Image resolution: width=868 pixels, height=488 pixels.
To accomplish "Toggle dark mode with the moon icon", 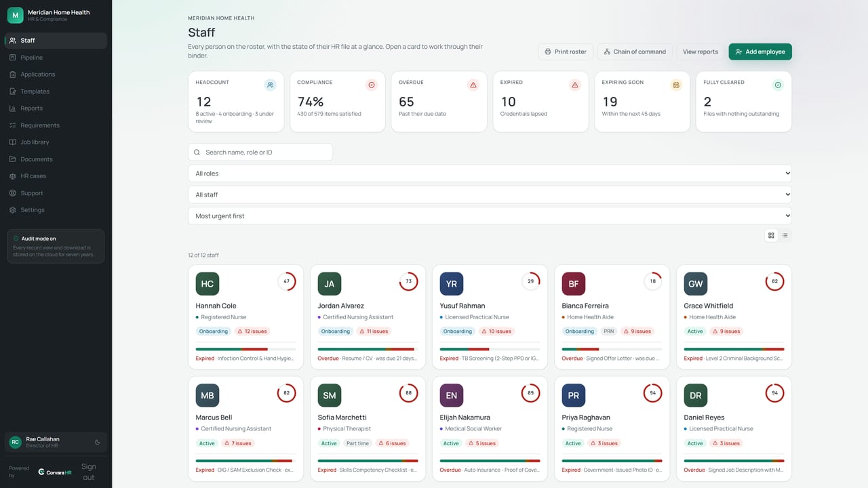I will pyautogui.click(x=98, y=443).
